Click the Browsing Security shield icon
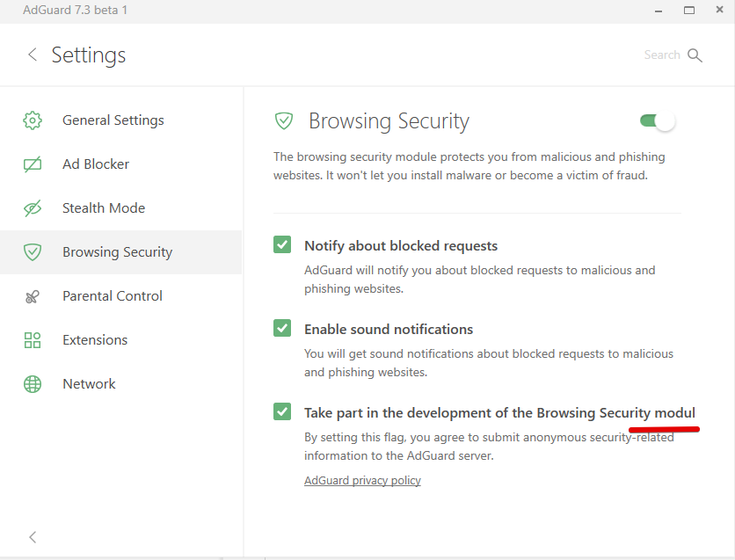 pos(33,252)
